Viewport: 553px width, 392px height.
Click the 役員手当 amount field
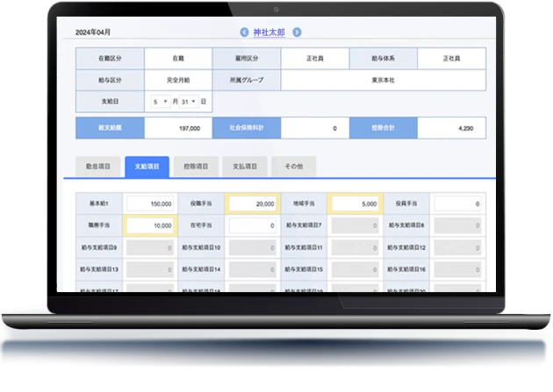456,203
